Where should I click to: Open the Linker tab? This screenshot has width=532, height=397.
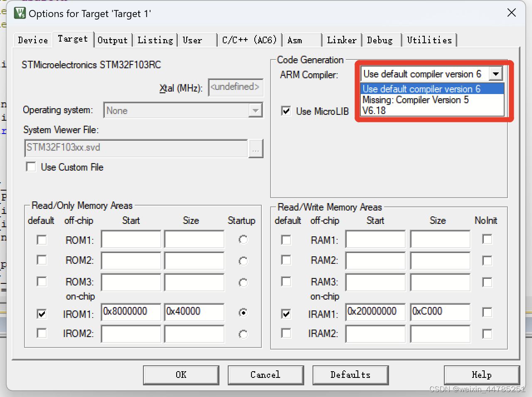click(x=342, y=40)
